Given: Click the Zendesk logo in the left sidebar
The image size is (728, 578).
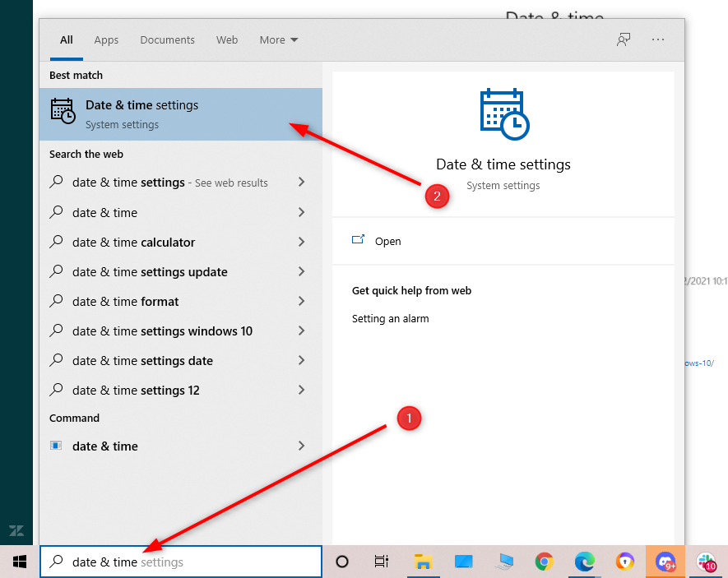Looking at the screenshot, I should [16, 530].
